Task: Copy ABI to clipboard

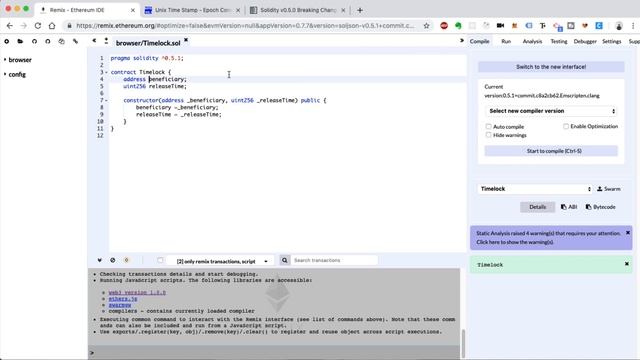Action: pos(569,207)
